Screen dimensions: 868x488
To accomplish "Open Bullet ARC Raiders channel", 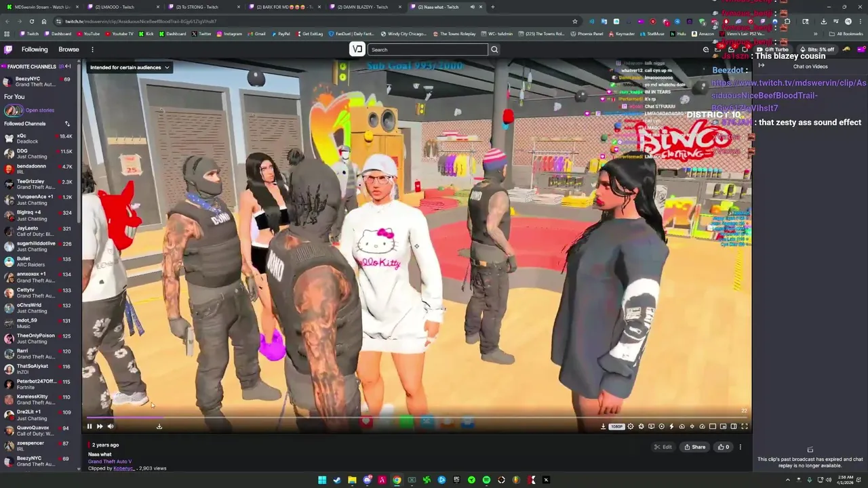I will pyautogui.click(x=37, y=261).
